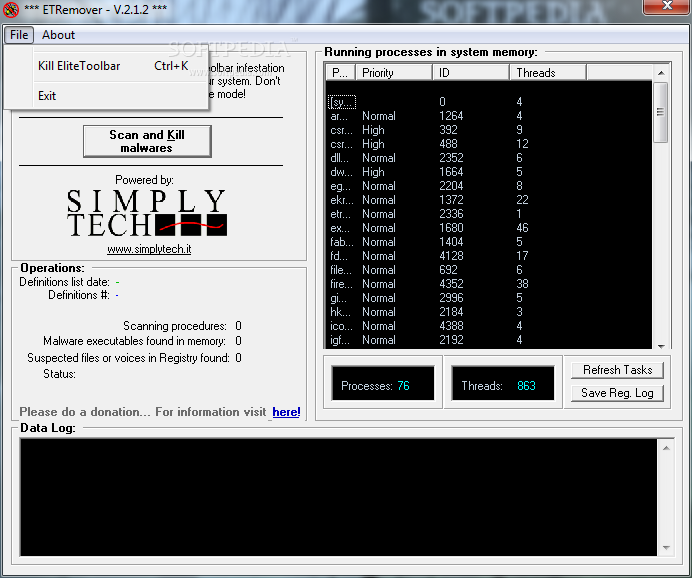
Task: Click the process list scroll down arrow
Action: [661, 346]
